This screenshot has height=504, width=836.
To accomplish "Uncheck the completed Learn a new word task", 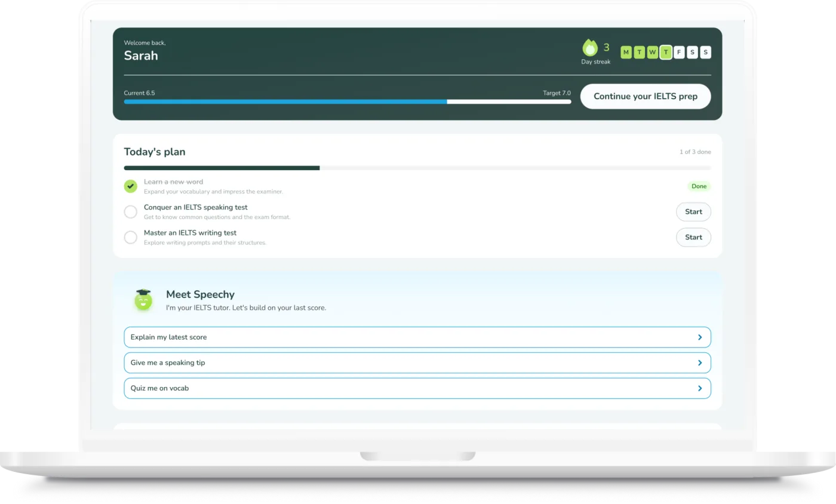I will coord(130,186).
